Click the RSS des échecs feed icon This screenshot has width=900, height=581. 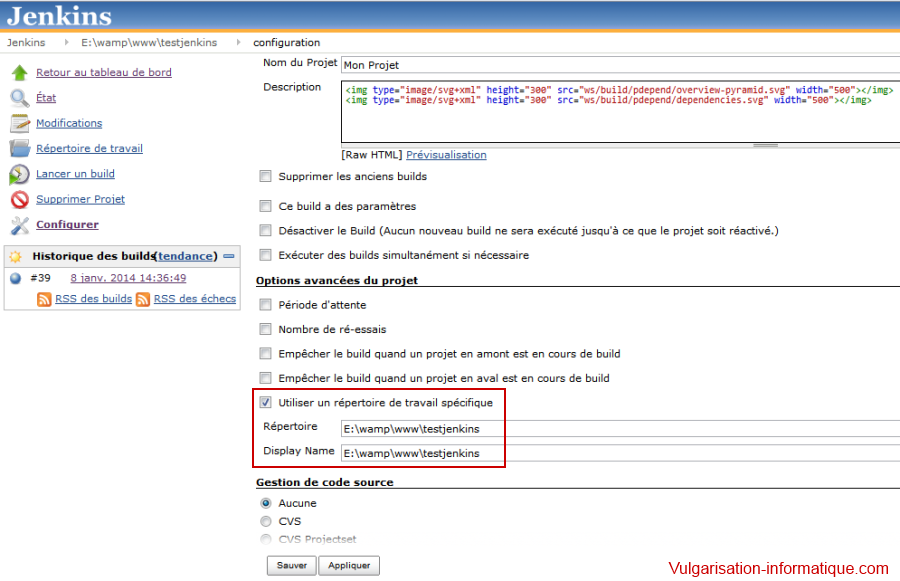[143, 299]
